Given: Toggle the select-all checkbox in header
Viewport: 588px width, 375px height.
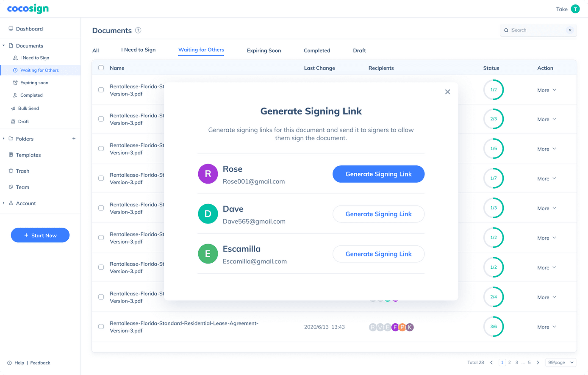Looking at the screenshot, I should 101,68.
